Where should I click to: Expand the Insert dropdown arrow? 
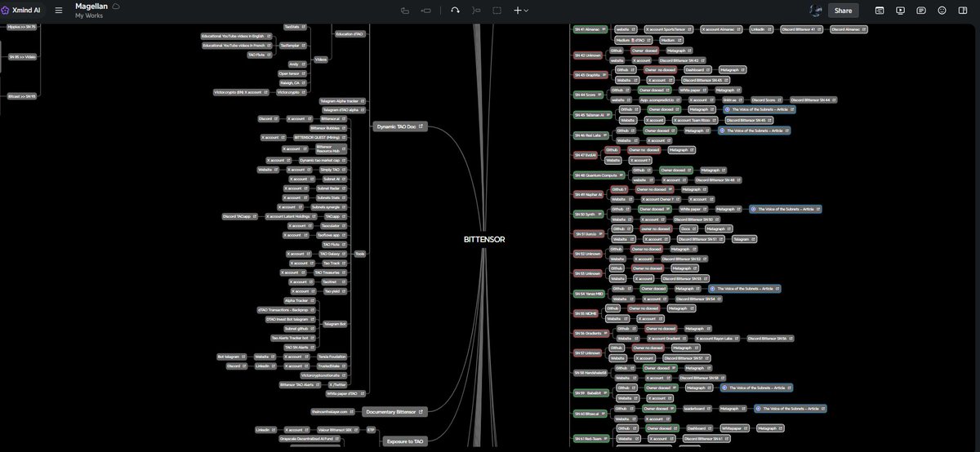point(527,11)
